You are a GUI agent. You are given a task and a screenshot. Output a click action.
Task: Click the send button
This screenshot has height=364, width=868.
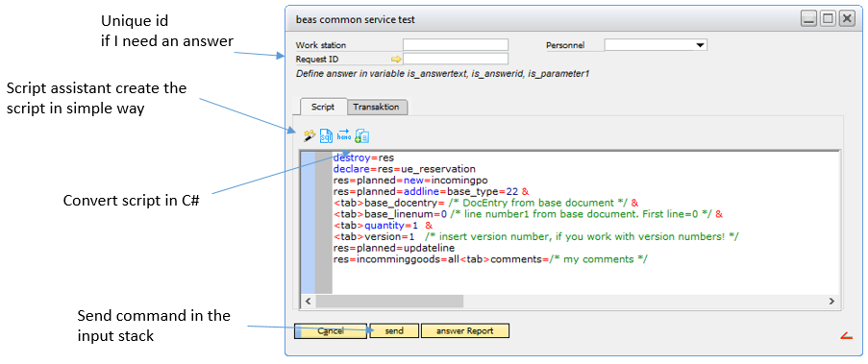(x=394, y=330)
